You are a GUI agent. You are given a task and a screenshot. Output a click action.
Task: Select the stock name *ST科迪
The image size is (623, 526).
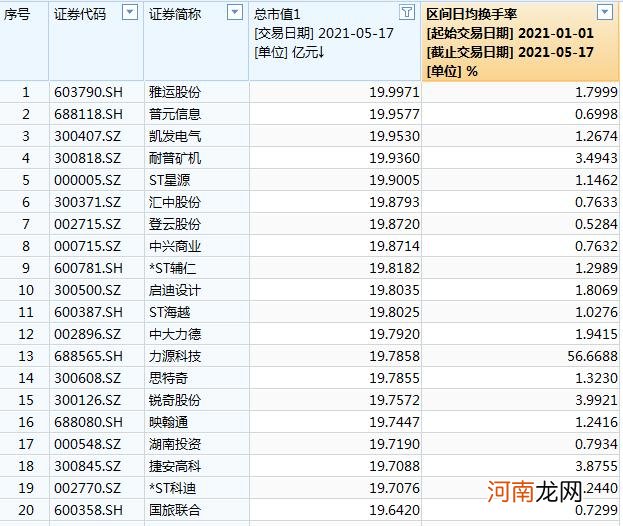pos(172,488)
